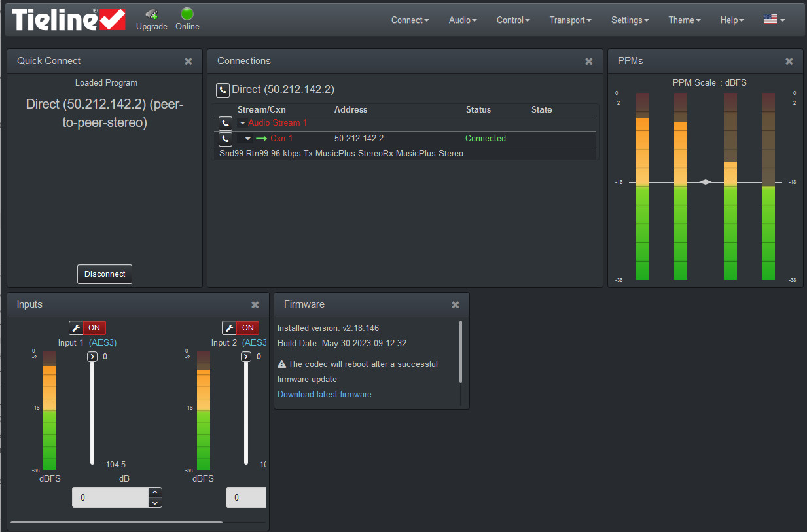Click the Input 2 level meter
The height and width of the screenshot is (532, 807).
tap(204, 410)
